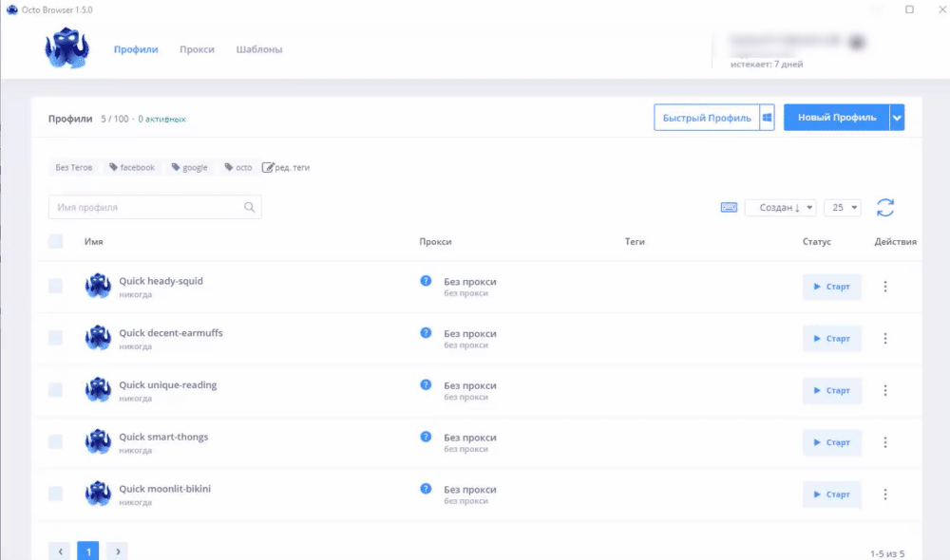
Task: Open the three-dot actions menu for Quick moonlit-bikini
Action: coord(885,495)
